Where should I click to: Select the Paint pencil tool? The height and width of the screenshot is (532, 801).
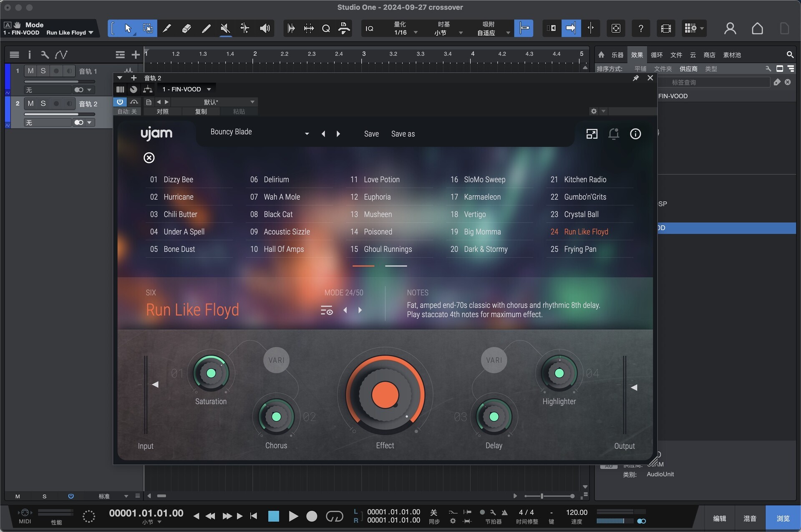[206, 28]
